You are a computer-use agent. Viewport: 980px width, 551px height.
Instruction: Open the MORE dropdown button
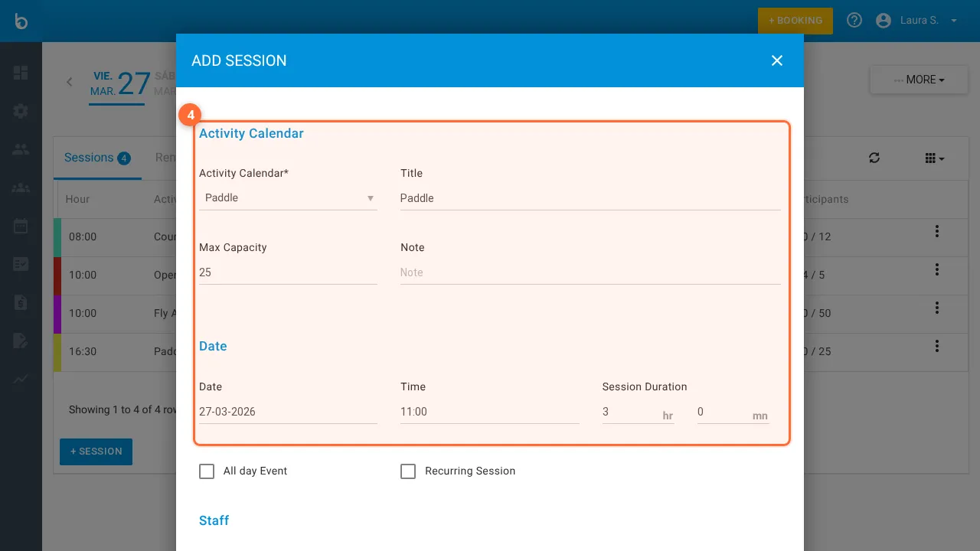point(919,80)
